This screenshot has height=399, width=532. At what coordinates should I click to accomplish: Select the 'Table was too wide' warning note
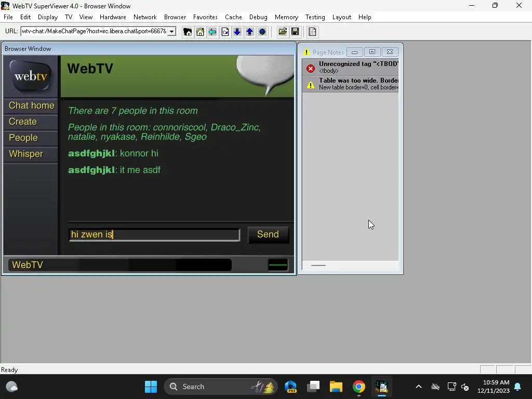[351, 84]
